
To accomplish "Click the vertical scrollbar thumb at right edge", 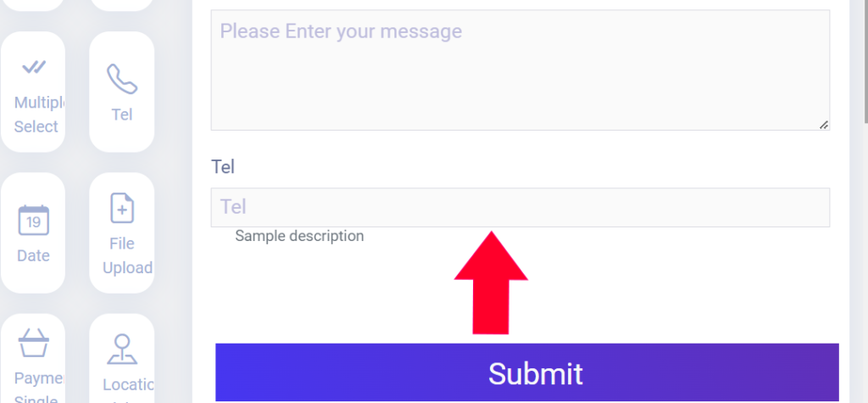I will point(865,62).
